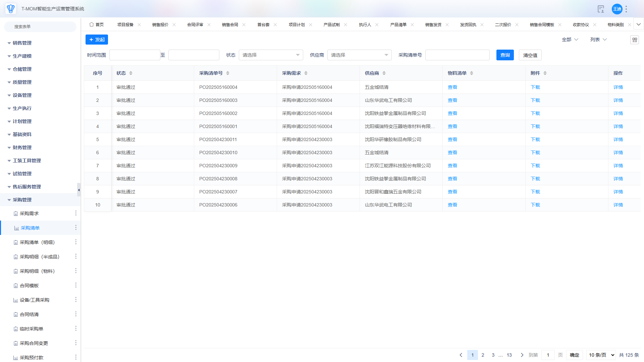The height and width of the screenshot is (362, 644).
Task: Open the message note icon in header
Action: (601, 9)
